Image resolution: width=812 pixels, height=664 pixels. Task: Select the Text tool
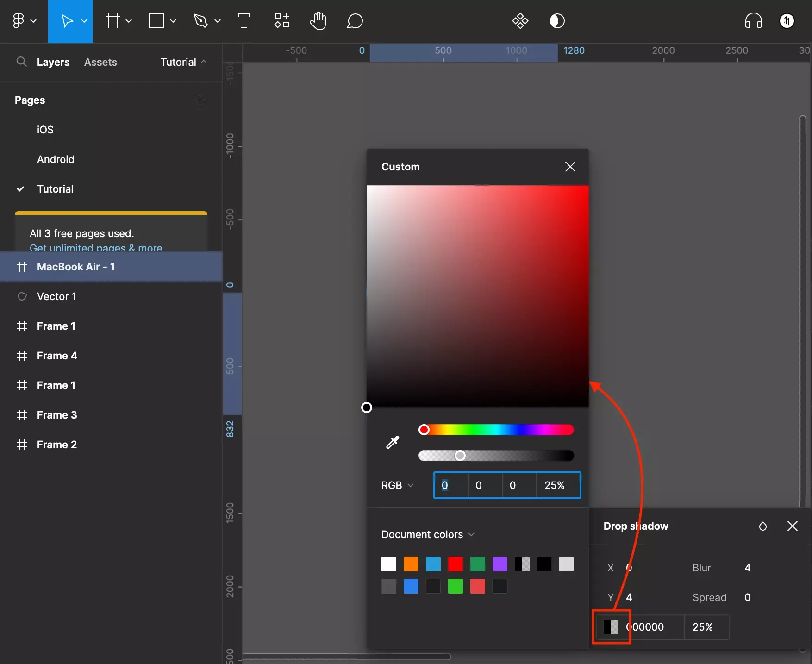tap(244, 21)
